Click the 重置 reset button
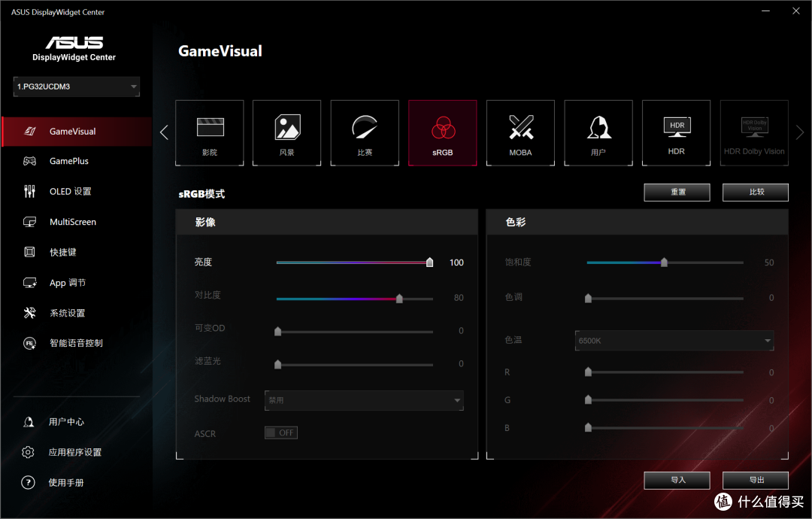Viewport: 812px width, 519px height. [677, 192]
